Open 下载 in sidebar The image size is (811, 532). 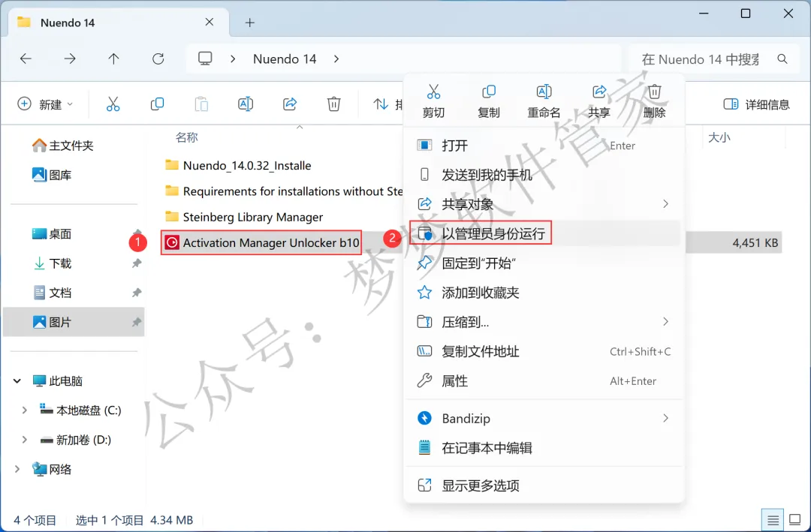point(52,263)
